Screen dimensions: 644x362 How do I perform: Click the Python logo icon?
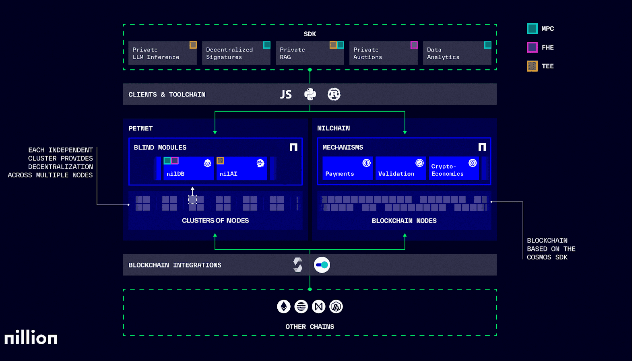coord(310,95)
